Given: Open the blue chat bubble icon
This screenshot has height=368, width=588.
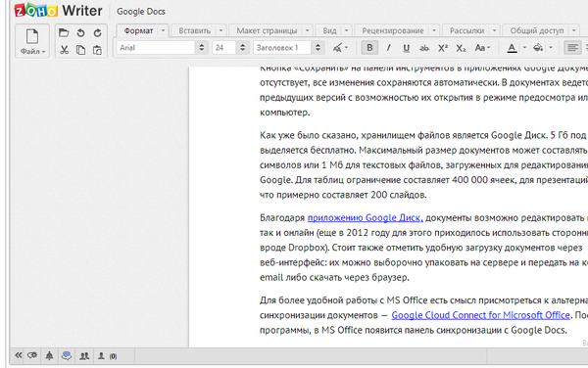Looking at the screenshot, I should 67,355.
